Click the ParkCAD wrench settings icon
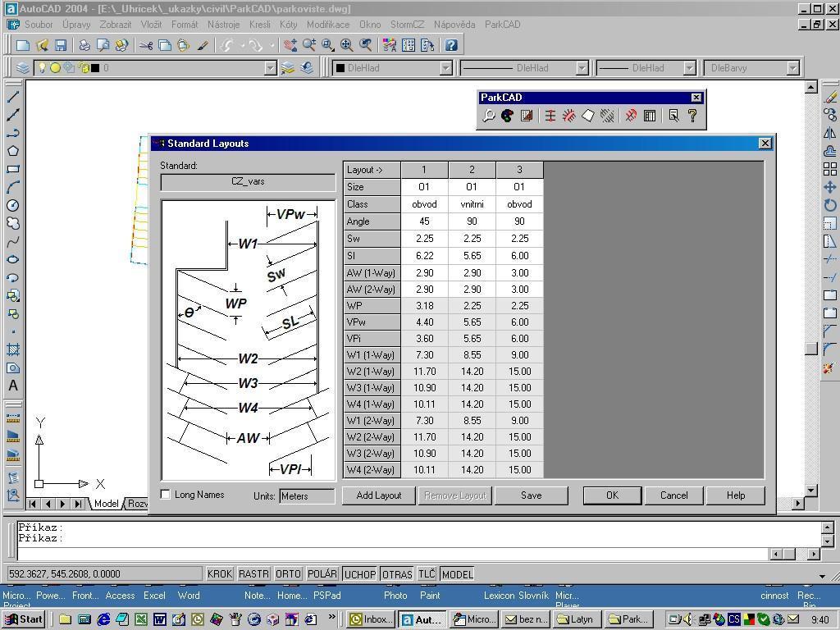Viewport: 840px width, 630px height. coord(488,115)
